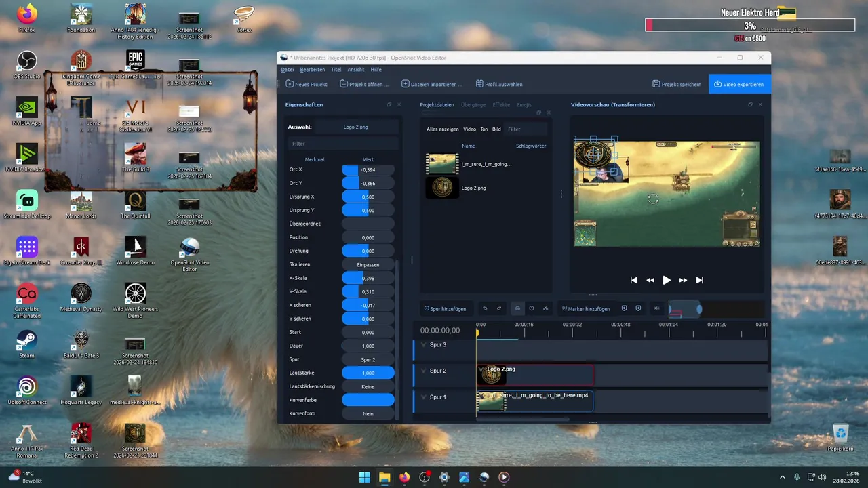Filter project files by Ton

(484, 129)
